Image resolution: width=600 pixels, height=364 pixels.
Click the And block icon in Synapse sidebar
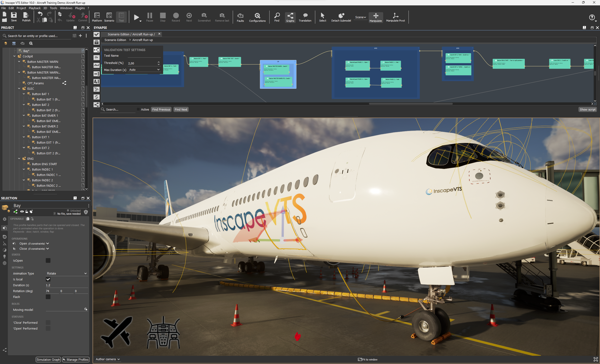pyautogui.click(x=96, y=65)
